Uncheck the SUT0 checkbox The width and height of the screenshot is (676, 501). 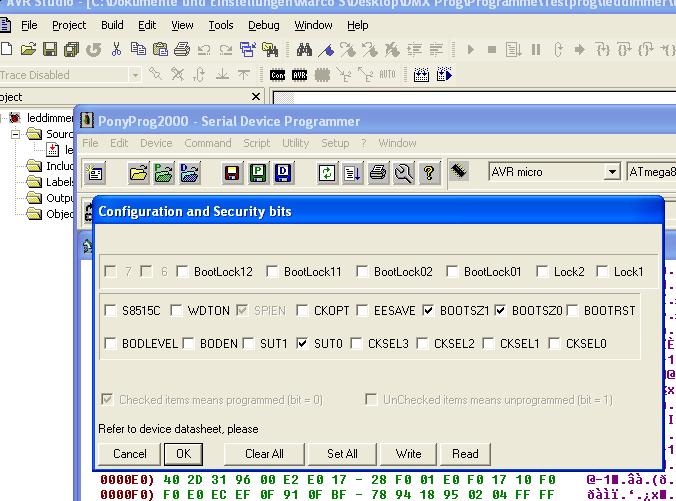coord(302,344)
